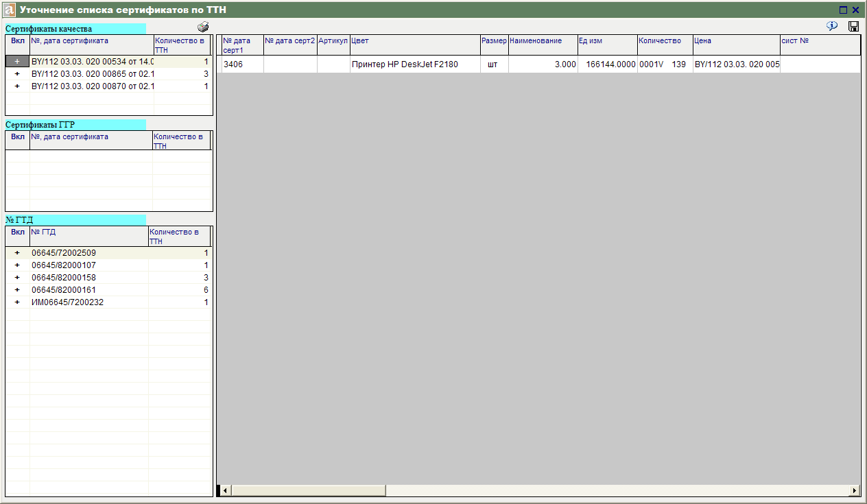The image size is (867, 504).
Task: Click the printer icon above certificates list
Action: (203, 27)
